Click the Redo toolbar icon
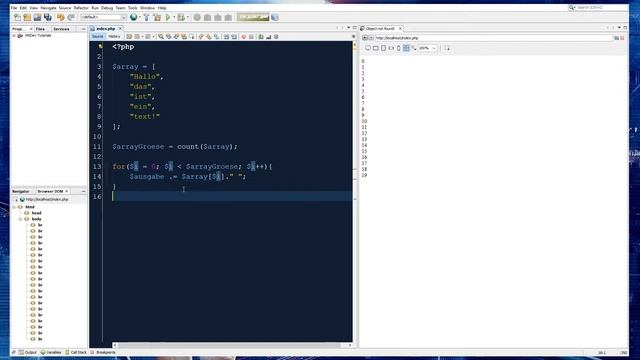This screenshot has width=640, height=360. pos(71,17)
